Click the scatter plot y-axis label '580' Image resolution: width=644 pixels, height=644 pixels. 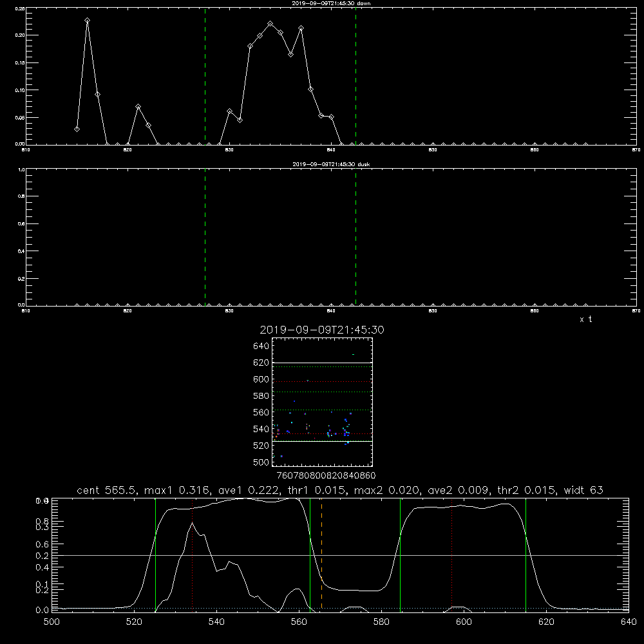(261, 396)
